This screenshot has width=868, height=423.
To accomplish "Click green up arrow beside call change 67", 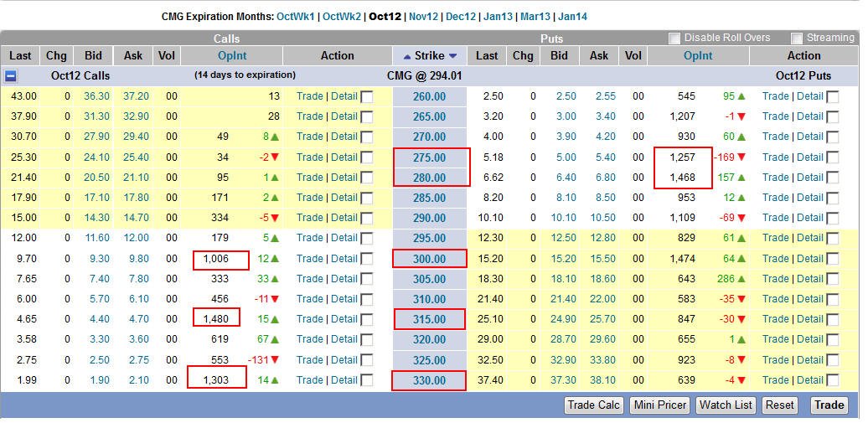I will point(275,340).
